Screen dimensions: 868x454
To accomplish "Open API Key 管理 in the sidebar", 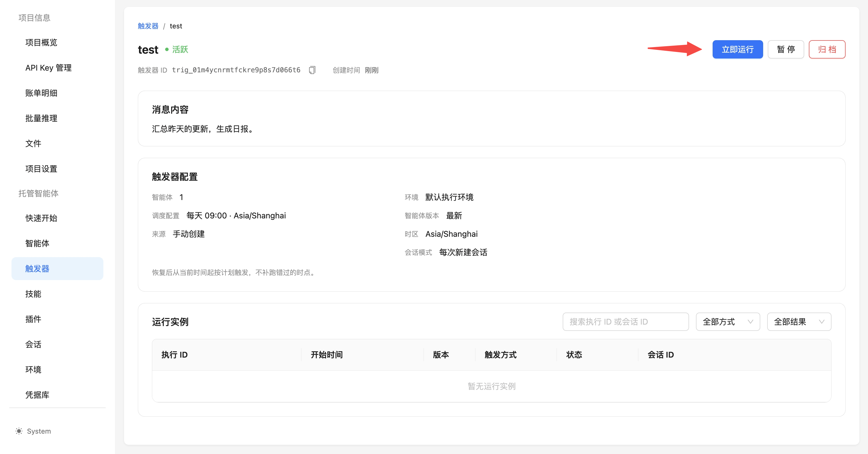I will (57, 68).
